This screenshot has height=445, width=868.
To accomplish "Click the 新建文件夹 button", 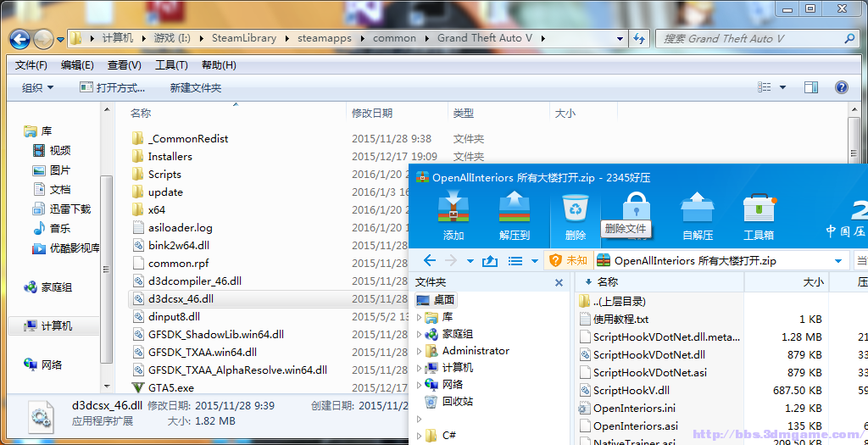I will tap(196, 87).
